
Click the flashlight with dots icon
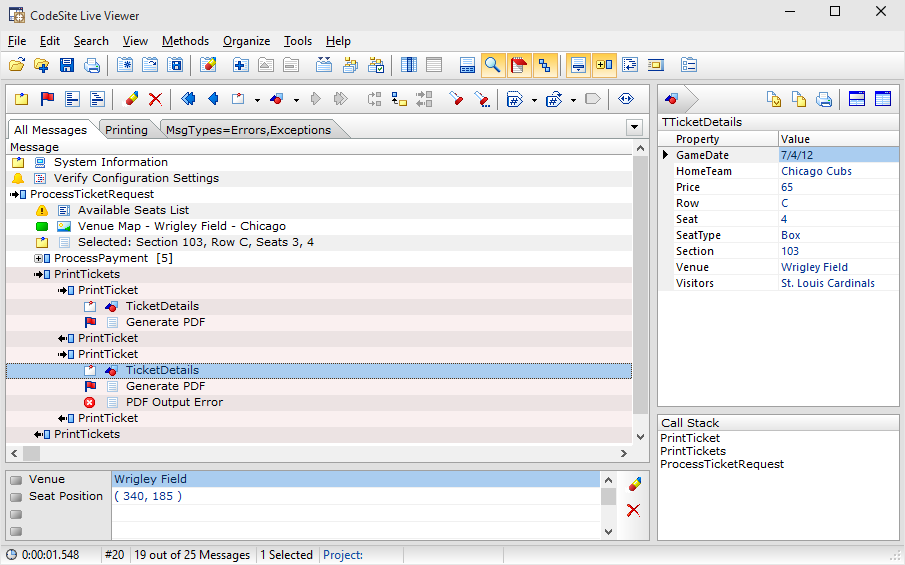pos(482,99)
